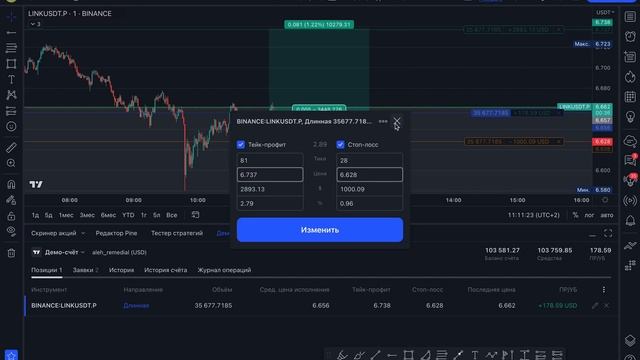Open the forecasting and measurement tools
This screenshot has height=360, width=640.
pos(11,111)
